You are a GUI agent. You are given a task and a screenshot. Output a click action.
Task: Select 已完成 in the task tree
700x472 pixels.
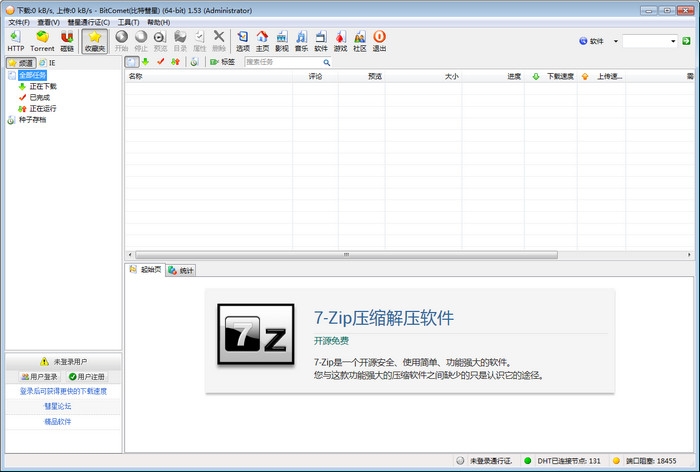pos(40,97)
